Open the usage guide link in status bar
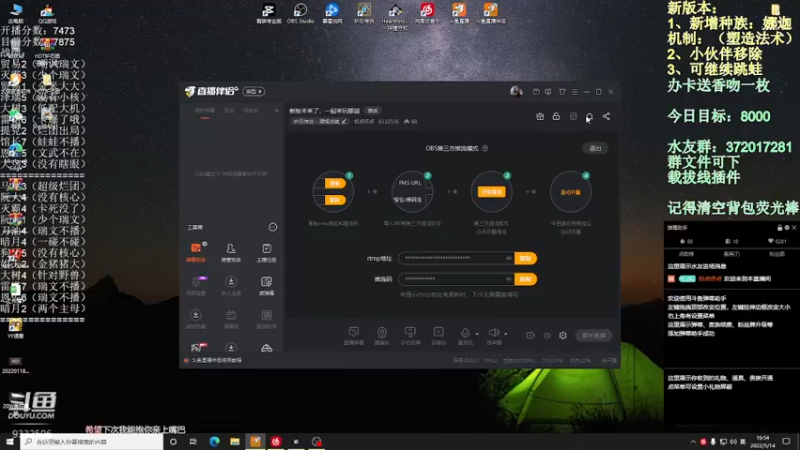Screen dimensions: 800x450 click(216, 360)
